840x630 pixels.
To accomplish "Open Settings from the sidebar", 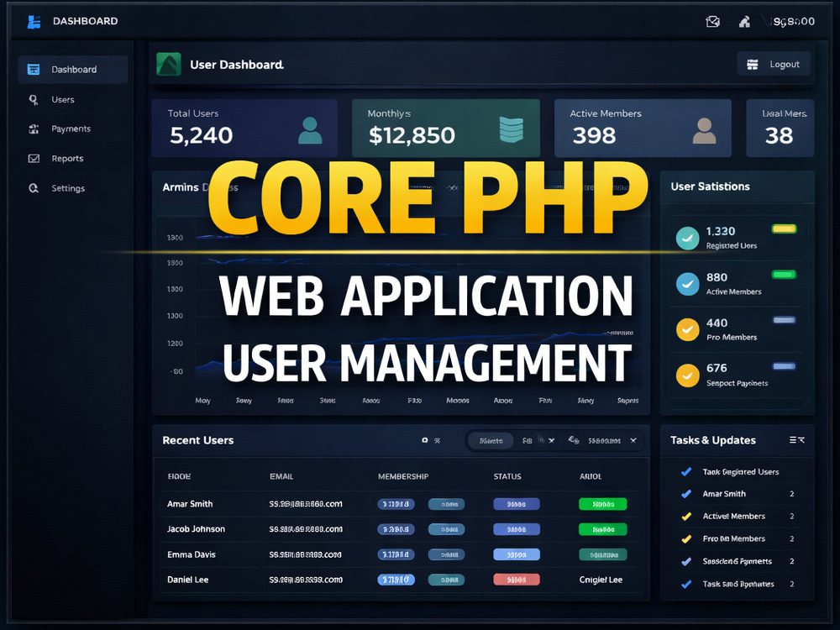I will point(67,188).
